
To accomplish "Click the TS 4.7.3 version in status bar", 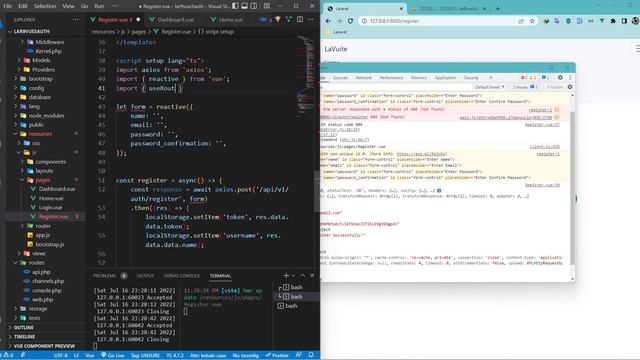I will pyautogui.click(x=175, y=356).
